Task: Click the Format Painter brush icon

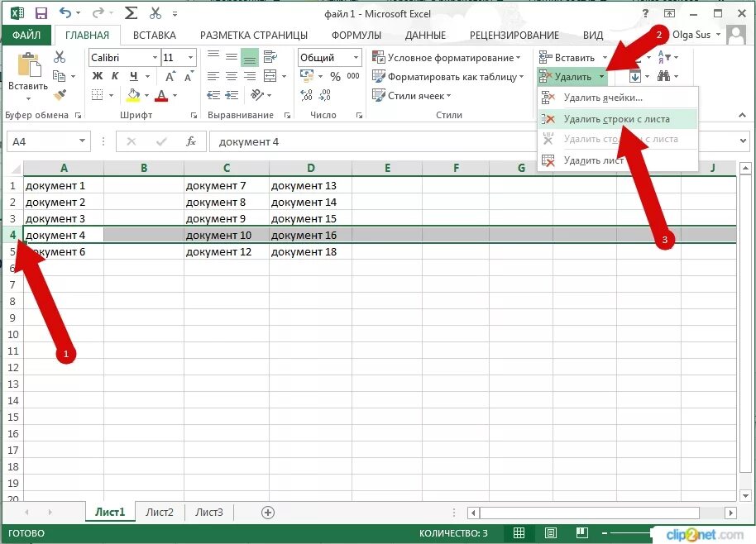Action: 60,95
